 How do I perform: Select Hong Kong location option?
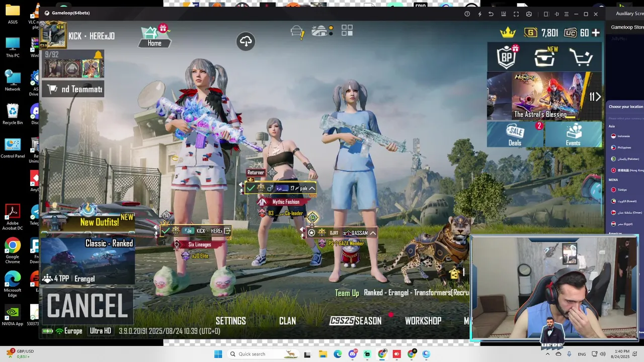point(627,170)
